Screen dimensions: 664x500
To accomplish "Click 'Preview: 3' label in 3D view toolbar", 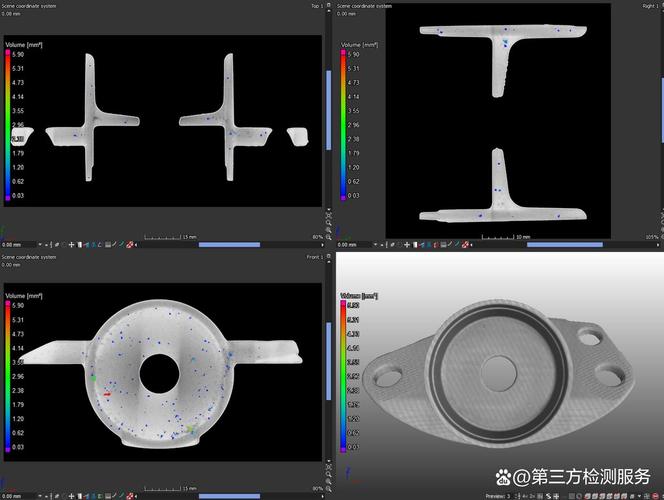I will (498, 496).
